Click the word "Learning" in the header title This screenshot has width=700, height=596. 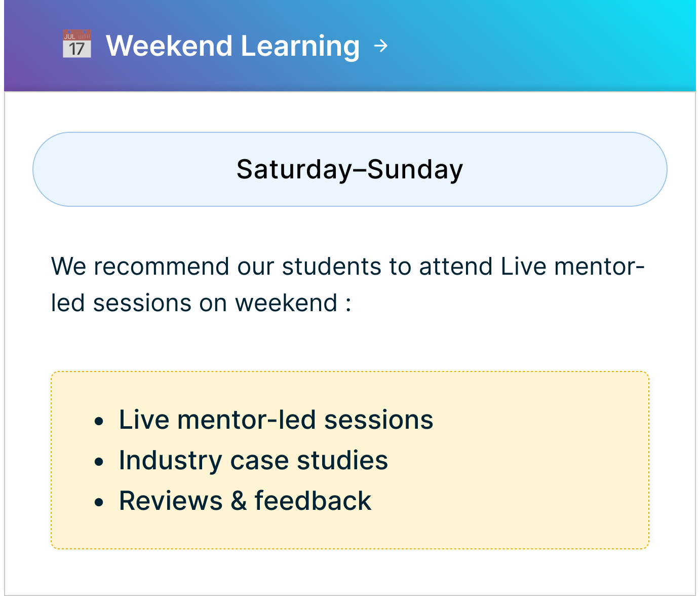300,46
